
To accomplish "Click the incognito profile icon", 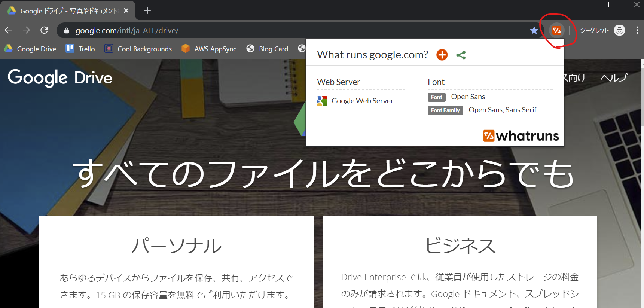I will pos(620,30).
